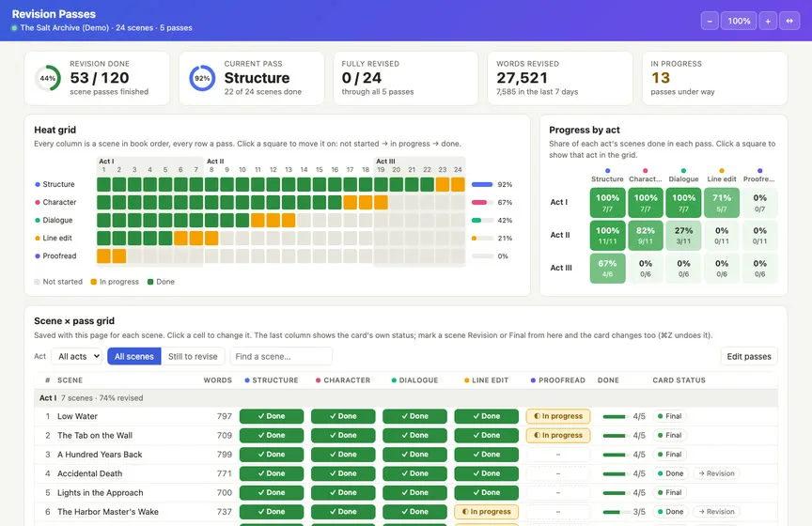Click Accidental Death Done status badge
The height and width of the screenshot is (526, 812).
670,473
